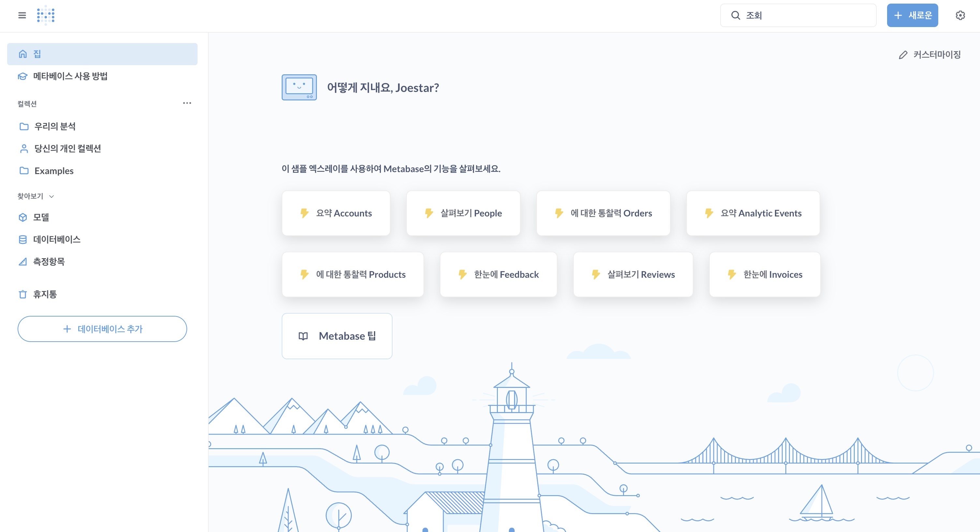Select the cube icon next to 모델
Image resolution: width=980 pixels, height=532 pixels.
(23, 217)
